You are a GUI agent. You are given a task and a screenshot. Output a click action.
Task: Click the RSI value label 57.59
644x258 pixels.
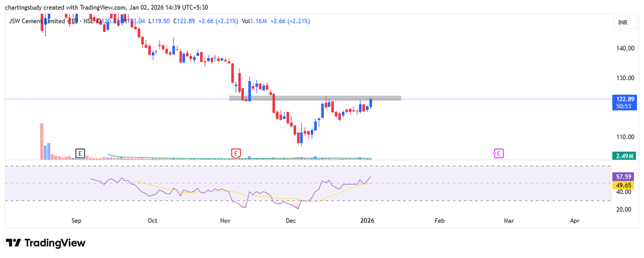623,176
